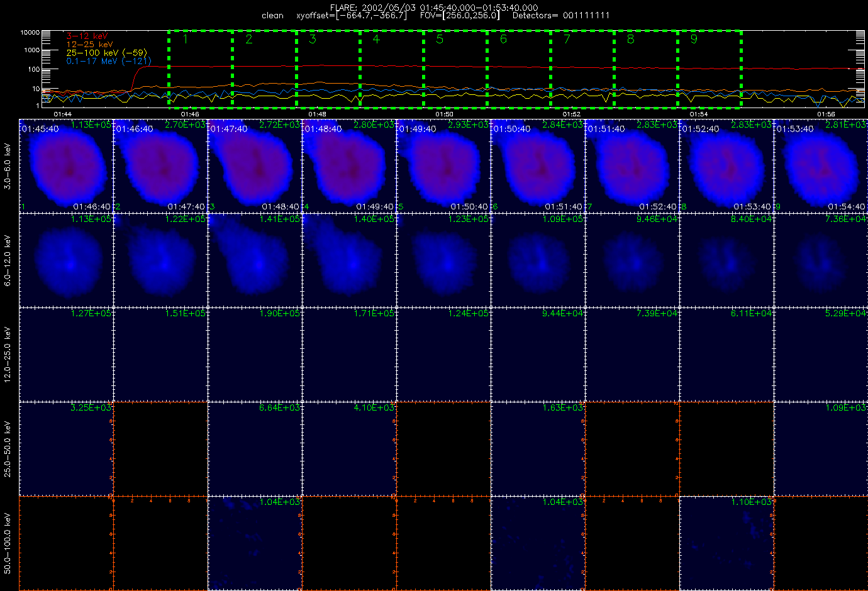Viewport: 868px width, 591px height.
Task: Click the blue '0.1-17 MeV (-121)' legend entry
Action: pyautogui.click(x=109, y=61)
